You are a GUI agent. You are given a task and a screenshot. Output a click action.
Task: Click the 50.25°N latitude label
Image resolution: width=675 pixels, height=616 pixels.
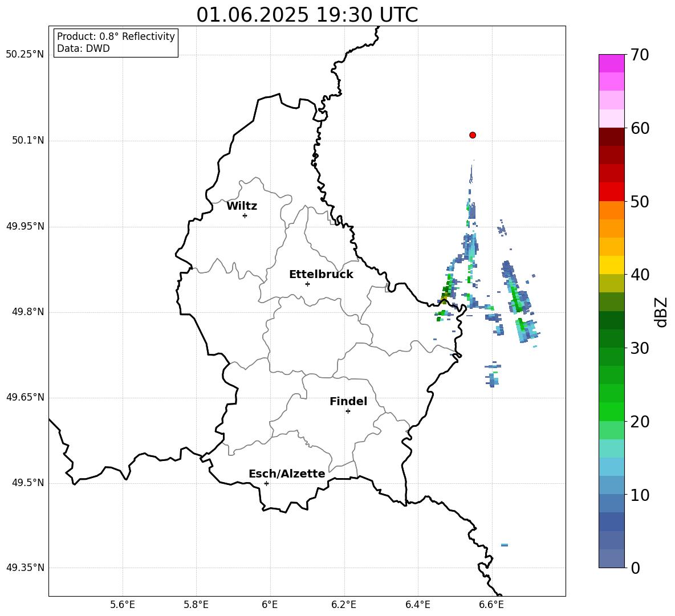(25, 55)
